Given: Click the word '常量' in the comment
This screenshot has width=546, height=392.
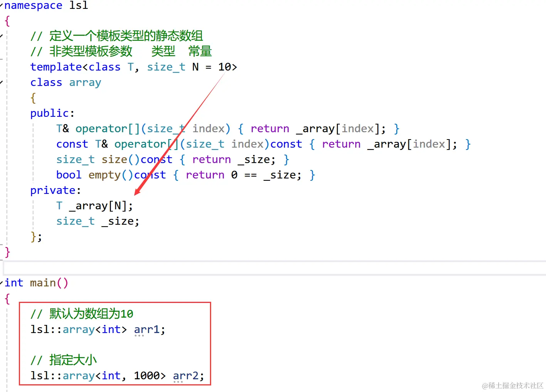Looking at the screenshot, I should (x=200, y=51).
